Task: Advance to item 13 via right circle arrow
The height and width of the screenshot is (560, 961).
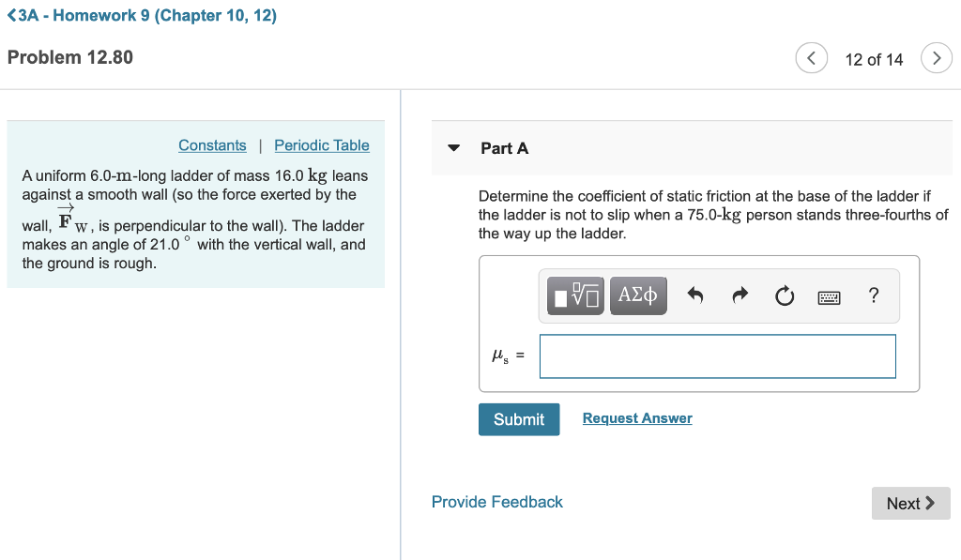Action: [937, 57]
